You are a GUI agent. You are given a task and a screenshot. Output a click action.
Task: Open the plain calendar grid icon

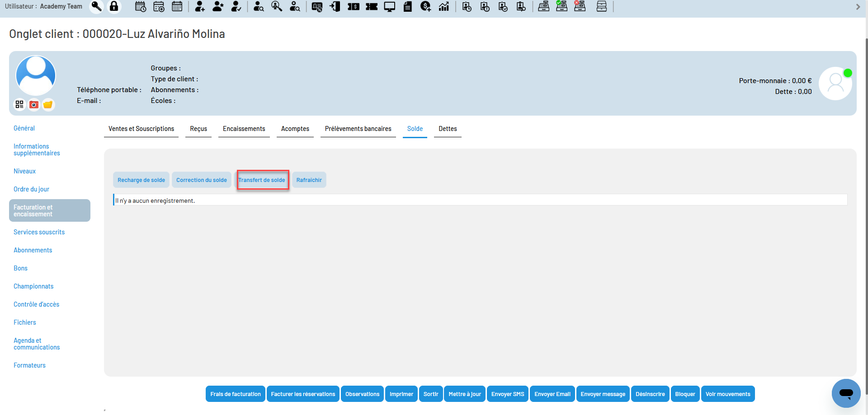[177, 6]
